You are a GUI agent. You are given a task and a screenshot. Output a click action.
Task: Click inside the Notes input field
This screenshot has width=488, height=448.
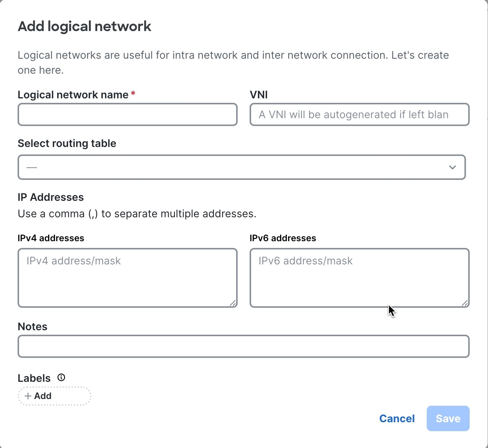(244, 346)
